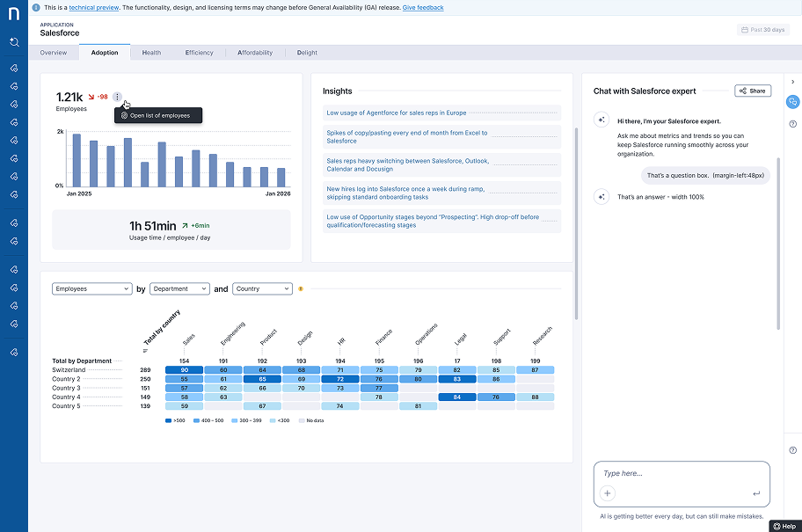Go to the Efficiency tab

[199, 53]
